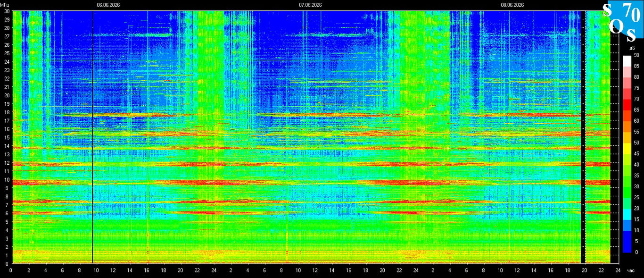
Task: Click the 13 MHz label on frequency axis
Action: point(7,154)
